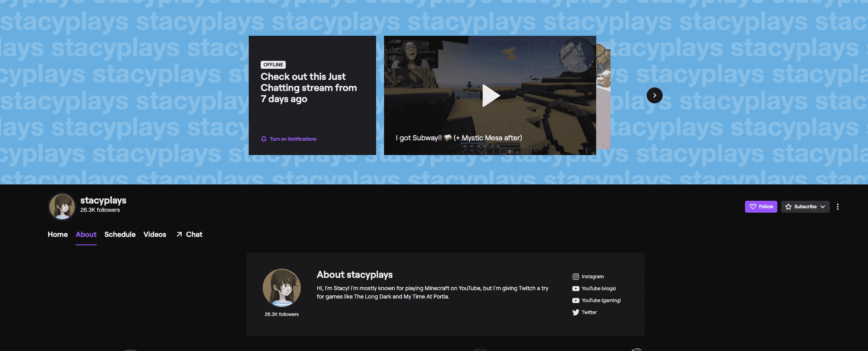Play the 'I got Subway!!' video
The image size is (868, 351).
click(x=490, y=95)
